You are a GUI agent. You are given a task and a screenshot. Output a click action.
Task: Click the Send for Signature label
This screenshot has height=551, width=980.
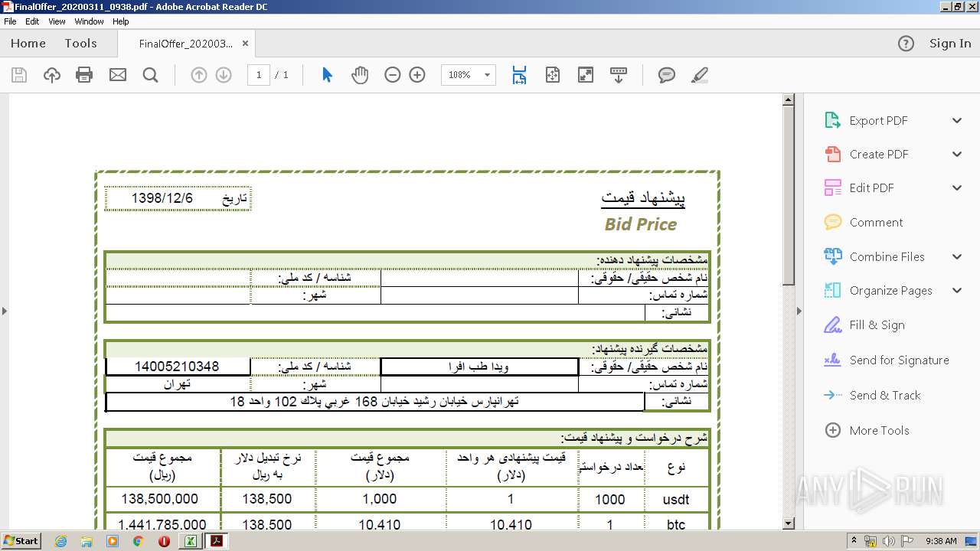(899, 360)
